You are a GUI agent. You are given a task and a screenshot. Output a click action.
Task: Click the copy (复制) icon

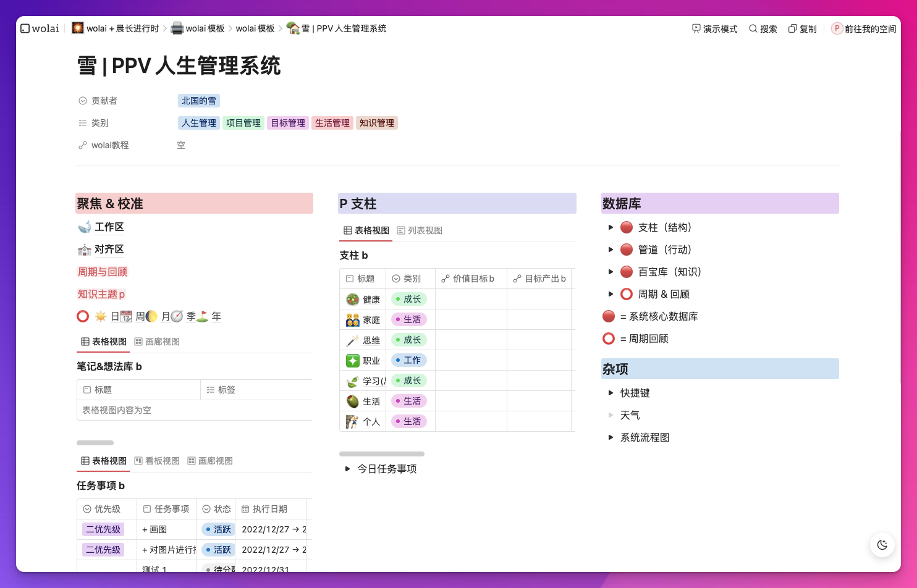click(793, 28)
